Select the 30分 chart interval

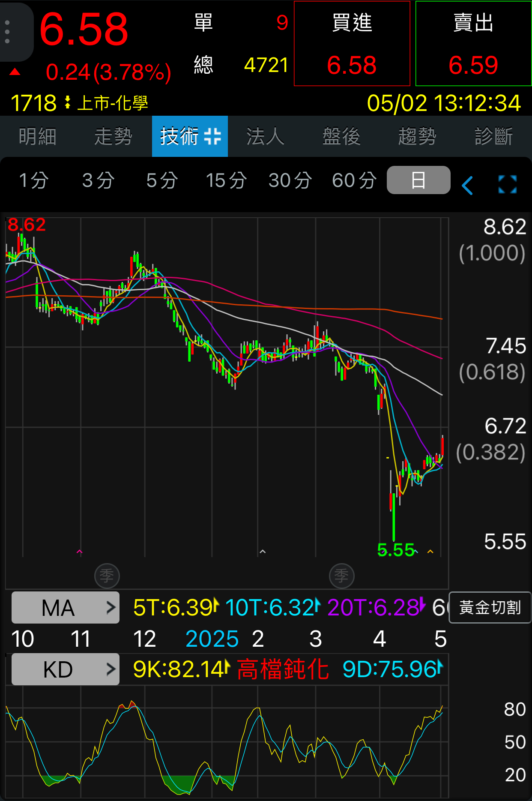pos(290,180)
